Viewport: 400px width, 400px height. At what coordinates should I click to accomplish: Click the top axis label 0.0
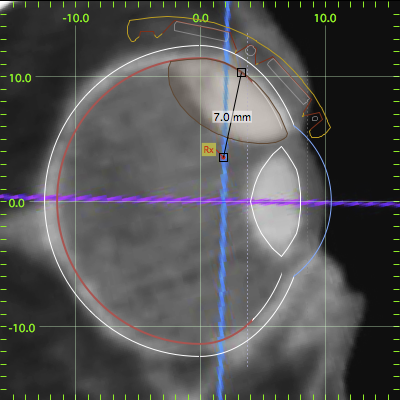click(201, 18)
